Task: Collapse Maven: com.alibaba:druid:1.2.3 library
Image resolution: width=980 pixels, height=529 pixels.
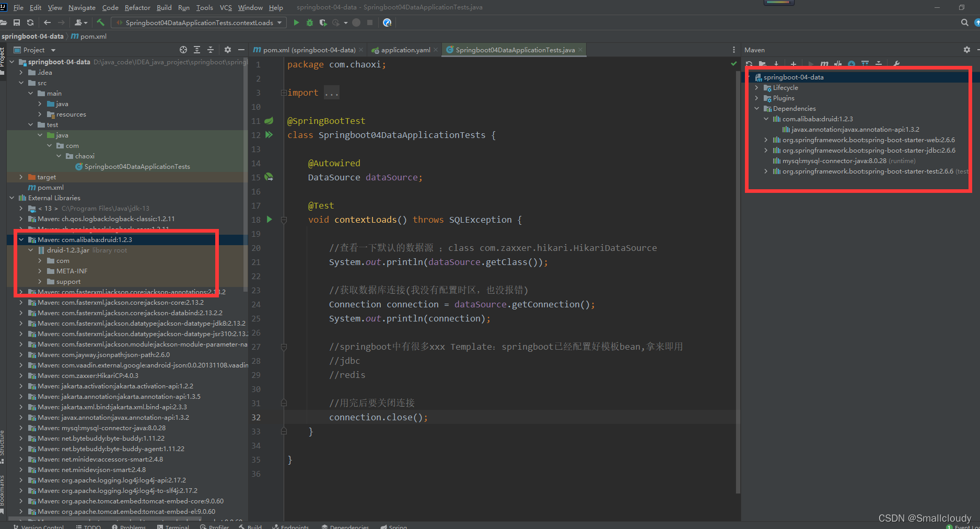Action: [x=21, y=240]
